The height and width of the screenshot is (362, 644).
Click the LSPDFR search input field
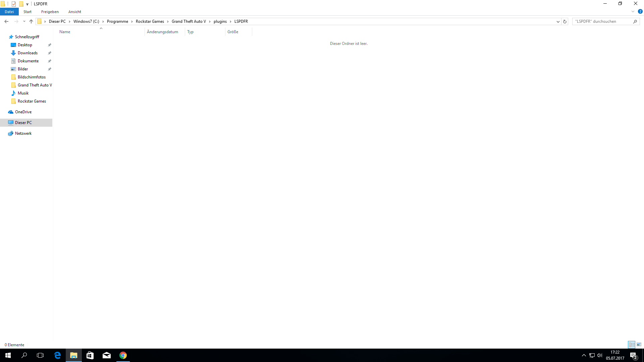point(602,21)
